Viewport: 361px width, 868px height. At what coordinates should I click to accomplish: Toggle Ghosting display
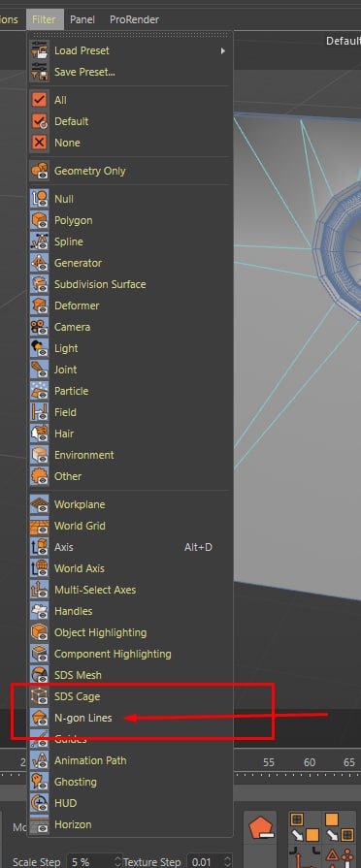[x=130, y=782]
